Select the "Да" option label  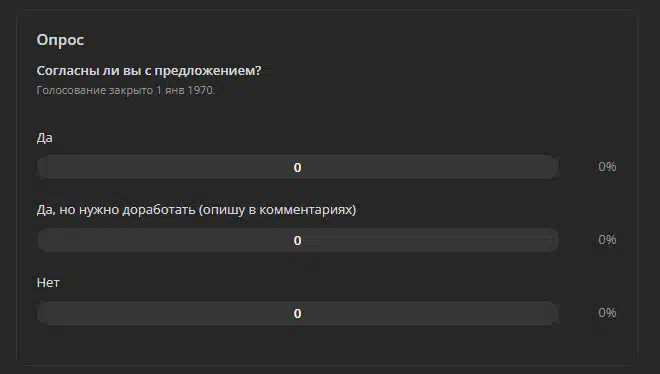click(45, 138)
